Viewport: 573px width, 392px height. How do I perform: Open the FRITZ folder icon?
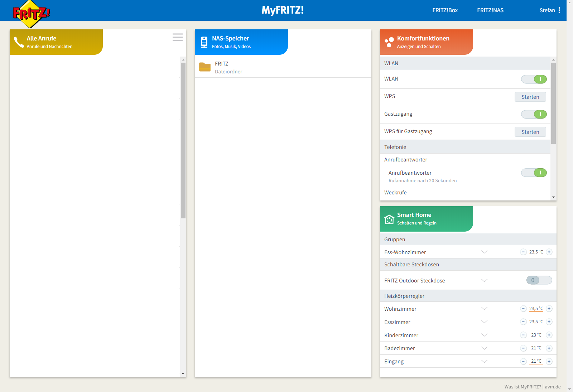[205, 67]
